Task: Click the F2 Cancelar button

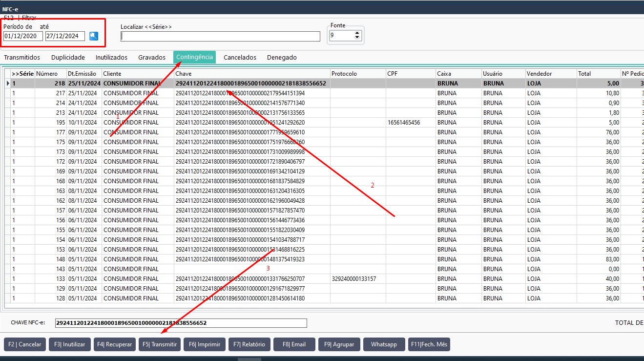Action: click(25, 344)
